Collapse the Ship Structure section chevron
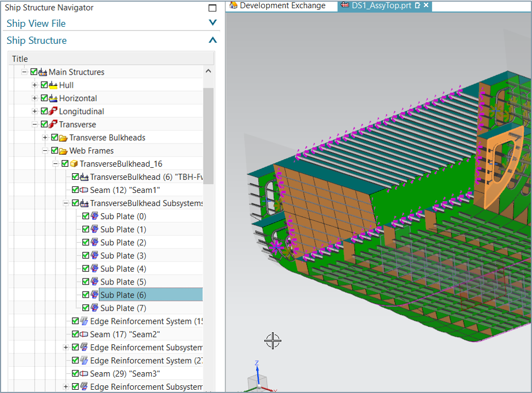The image size is (532, 393). (212, 39)
